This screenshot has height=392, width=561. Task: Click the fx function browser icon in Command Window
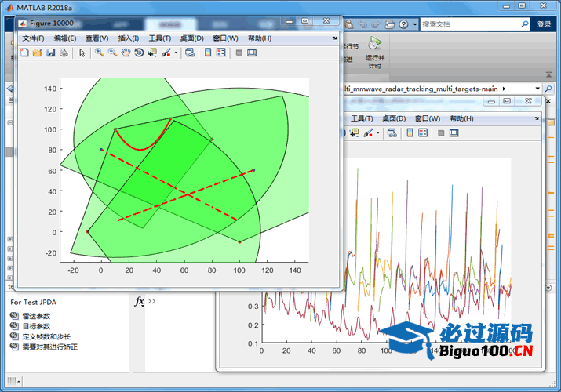139,302
